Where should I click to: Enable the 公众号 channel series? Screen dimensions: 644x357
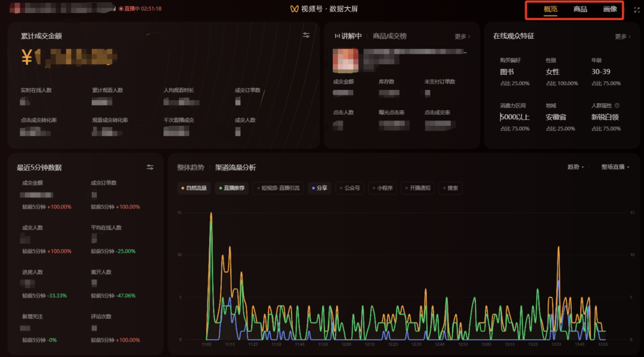click(350, 188)
